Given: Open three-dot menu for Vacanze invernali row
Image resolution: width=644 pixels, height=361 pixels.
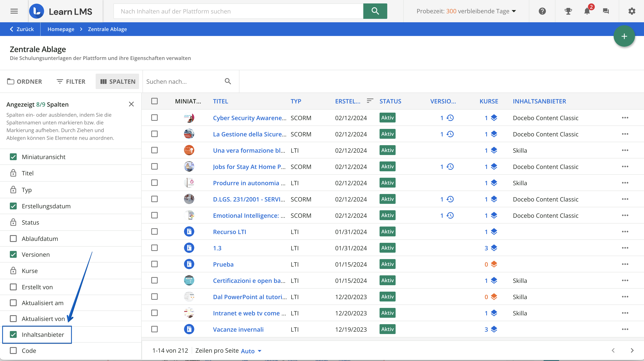Looking at the screenshot, I should (x=625, y=329).
